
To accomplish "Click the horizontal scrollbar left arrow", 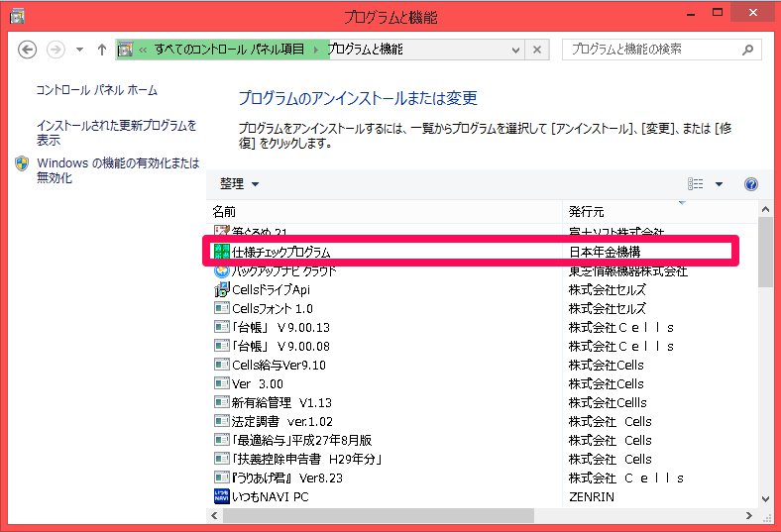I will [x=214, y=516].
